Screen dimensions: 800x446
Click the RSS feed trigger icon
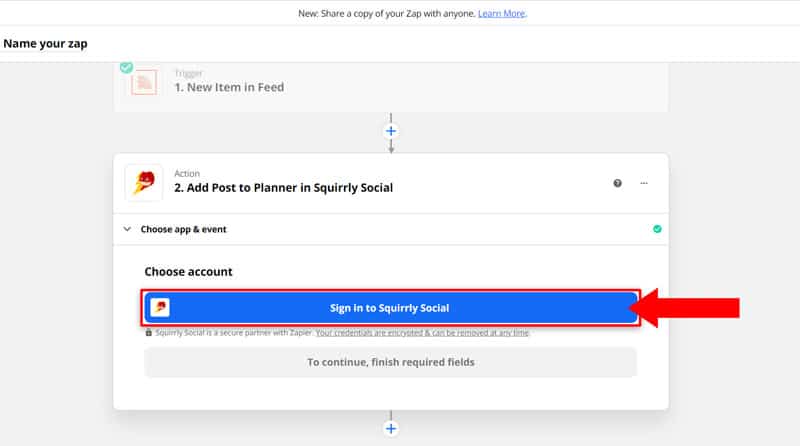(x=144, y=82)
